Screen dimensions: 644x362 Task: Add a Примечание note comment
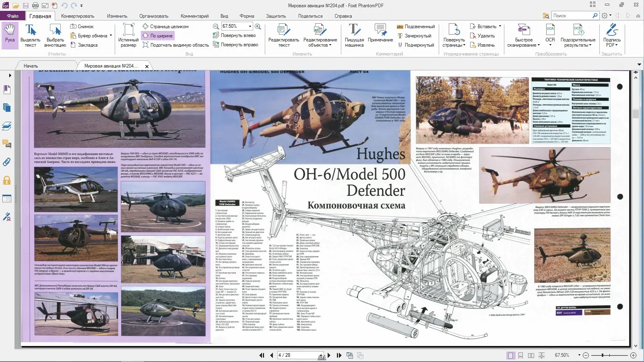click(380, 33)
